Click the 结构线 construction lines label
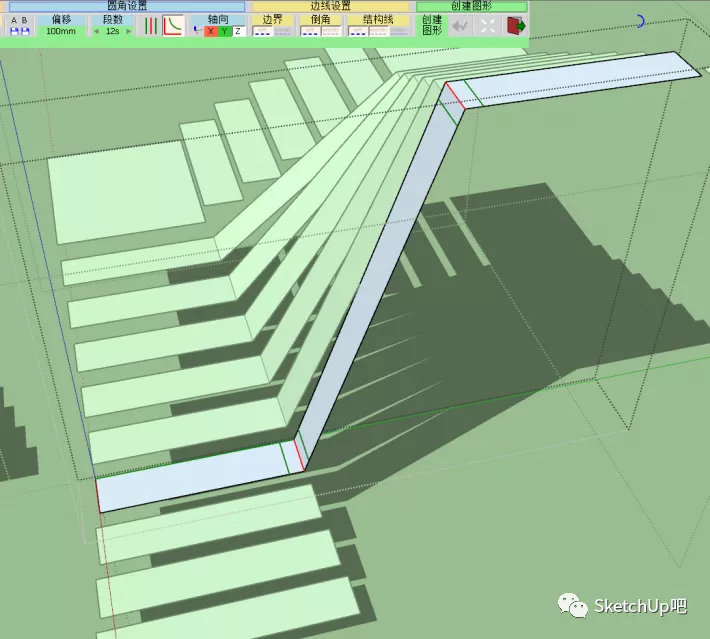The height and width of the screenshot is (639, 710). [x=378, y=19]
